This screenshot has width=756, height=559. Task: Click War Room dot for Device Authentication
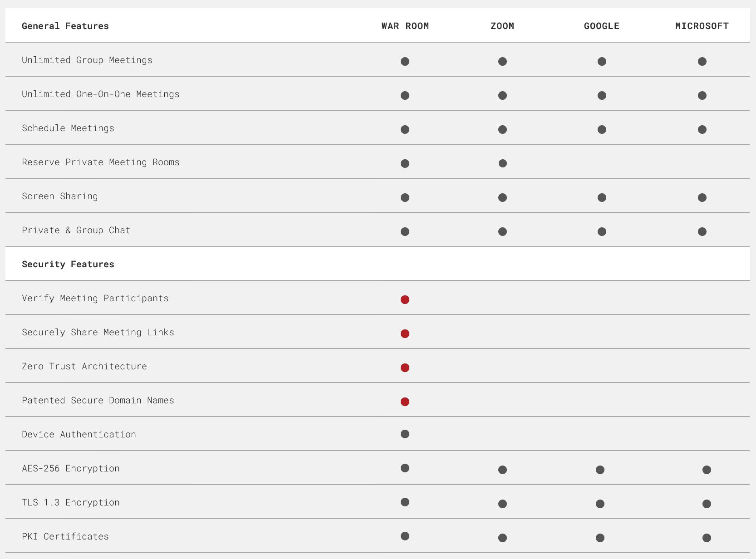click(405, 434)
